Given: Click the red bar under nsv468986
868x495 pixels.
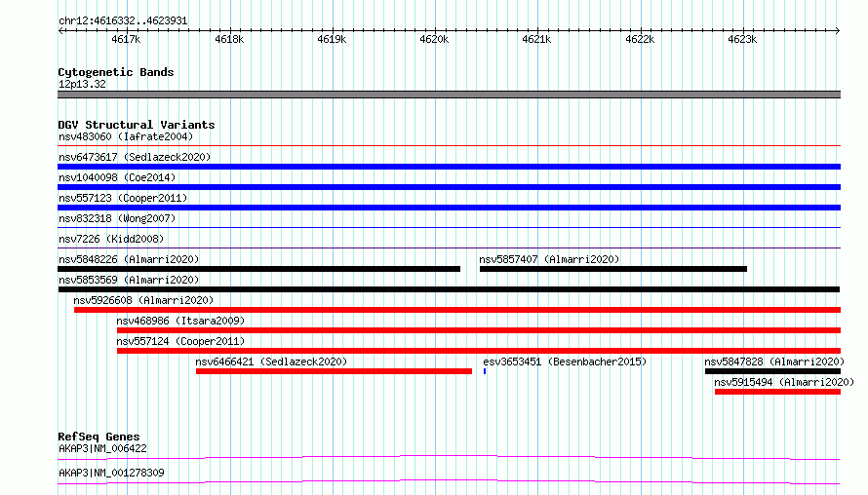Looking at the screenshot, I should pos(479,330).
